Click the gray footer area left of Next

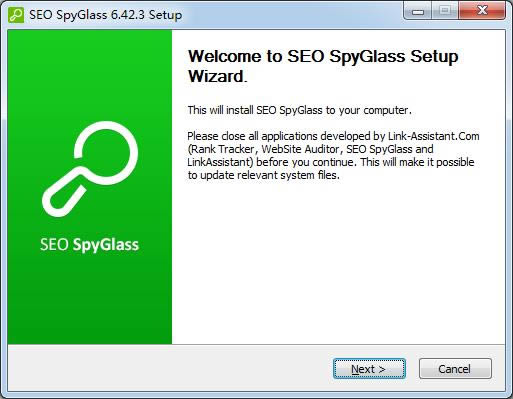[x=170, y=368]
